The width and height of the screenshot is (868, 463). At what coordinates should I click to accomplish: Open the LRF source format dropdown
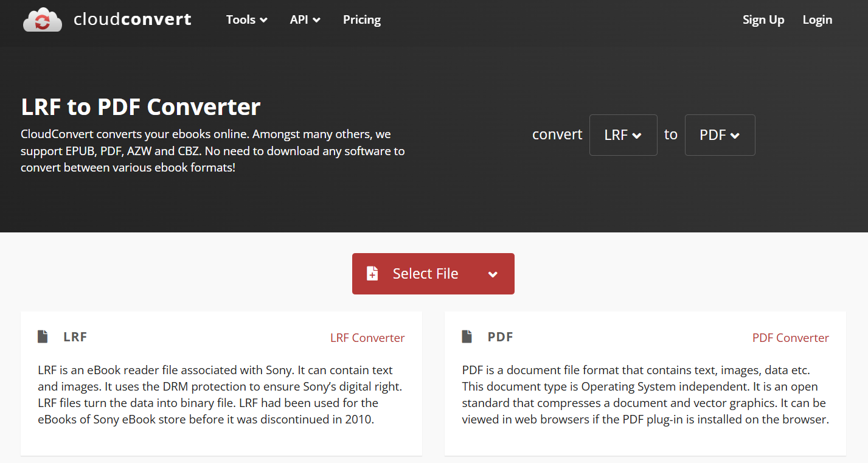(623, 134)
